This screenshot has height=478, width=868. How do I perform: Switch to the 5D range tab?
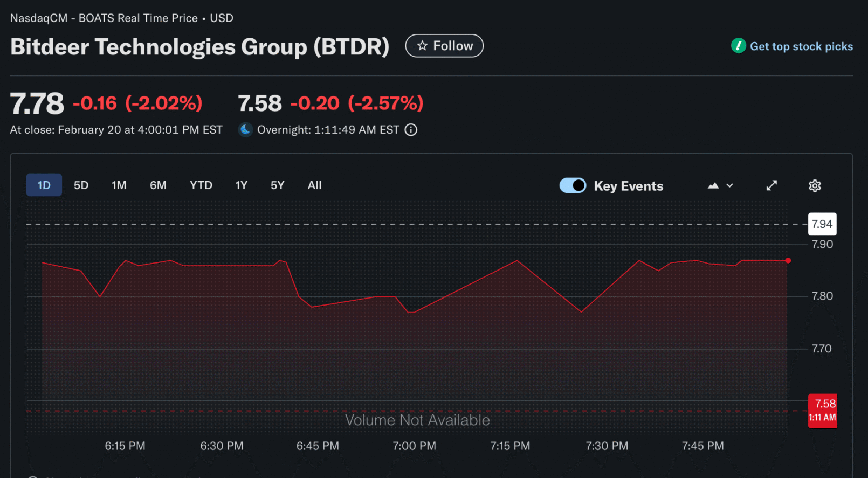click(x=81, y=185)
